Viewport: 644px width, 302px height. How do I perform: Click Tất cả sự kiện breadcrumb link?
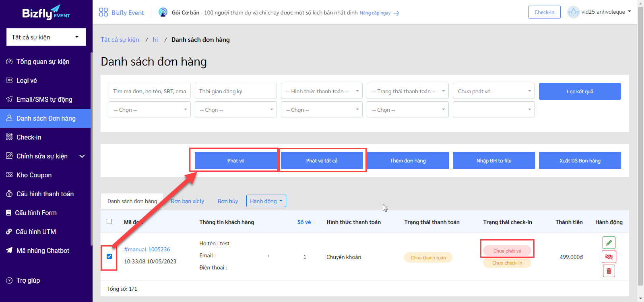tap(120, 39)
